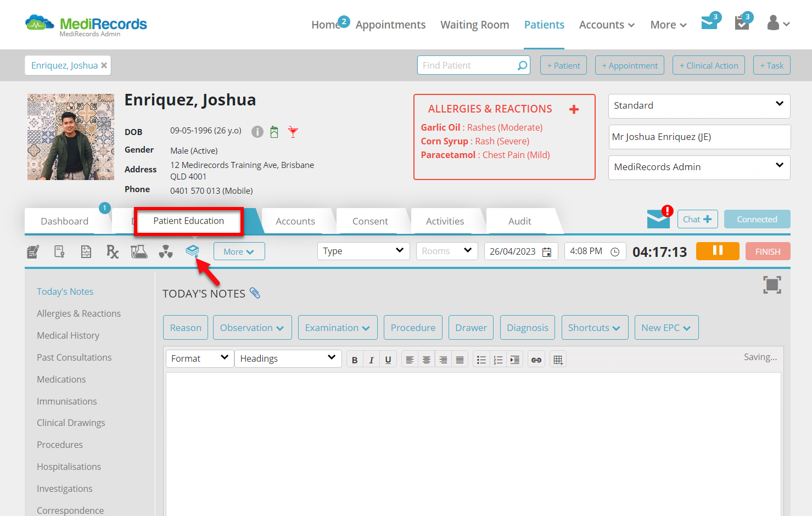Toggle bold formatting
Screen dimensions: 812x516
355,360
